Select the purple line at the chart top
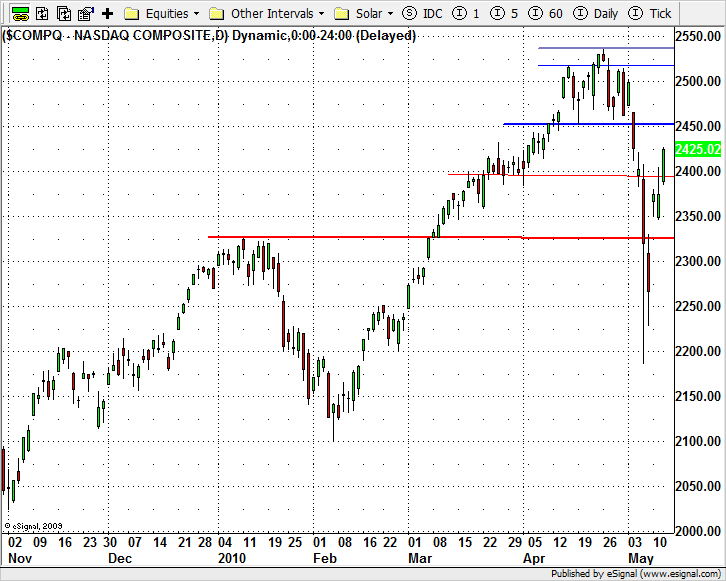This screenshot has width=726, height=581. (x=606, y=48)
